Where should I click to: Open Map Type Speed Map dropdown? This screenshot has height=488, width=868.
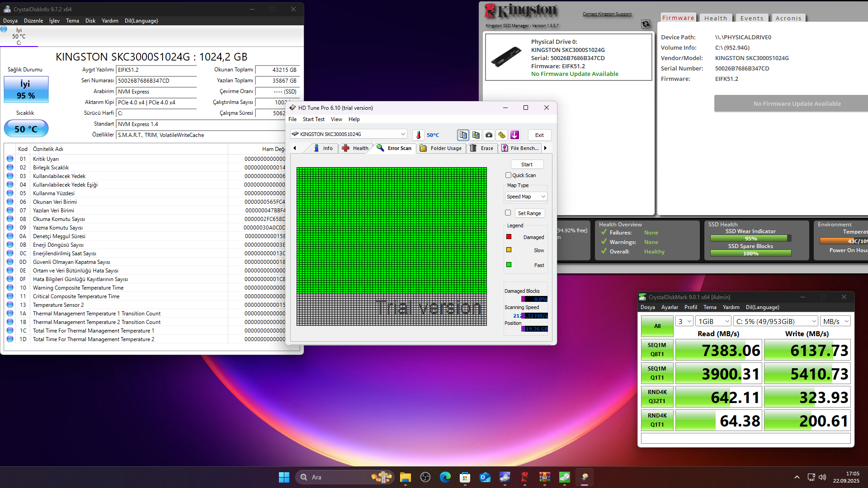pos(526,197)
